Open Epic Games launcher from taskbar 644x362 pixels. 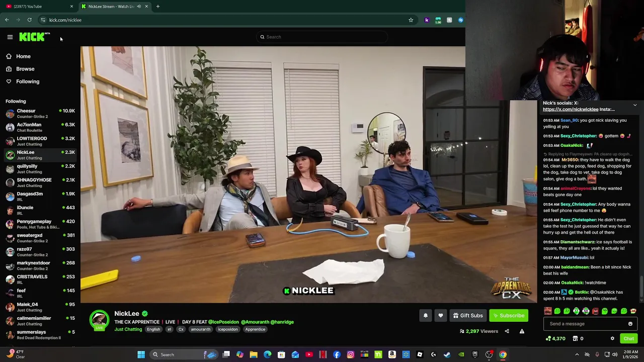pyautogui.click(x=475, y=354)
